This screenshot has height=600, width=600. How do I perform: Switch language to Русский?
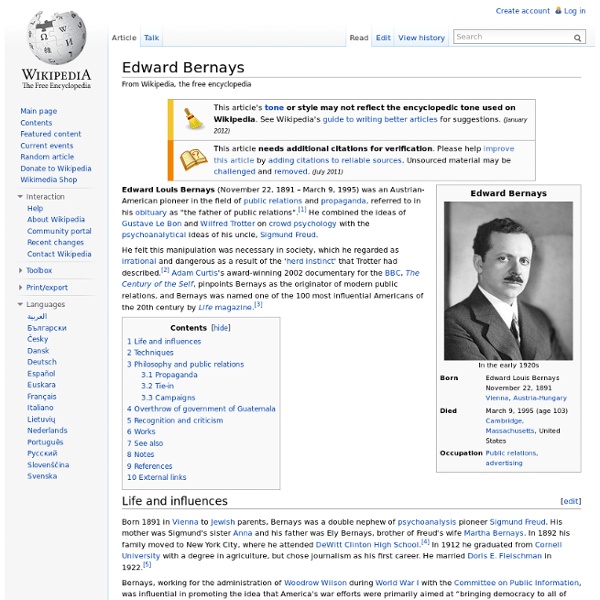click(42, 453)
